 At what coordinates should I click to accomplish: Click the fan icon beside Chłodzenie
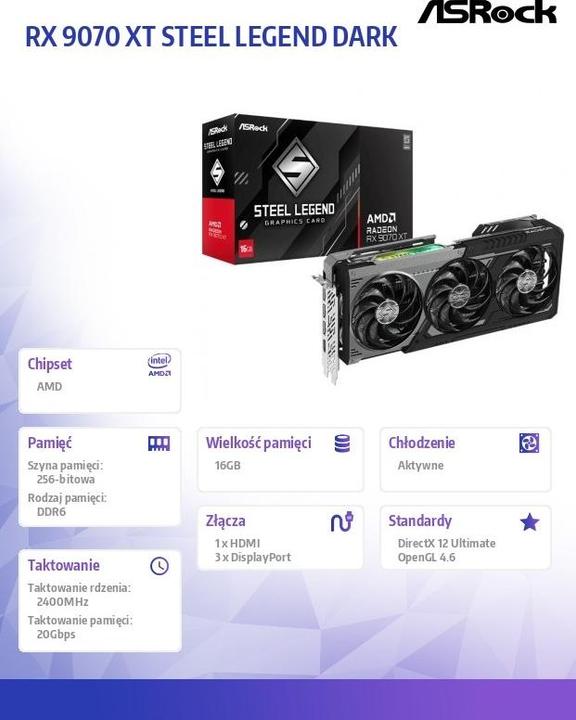click(529, 443)
